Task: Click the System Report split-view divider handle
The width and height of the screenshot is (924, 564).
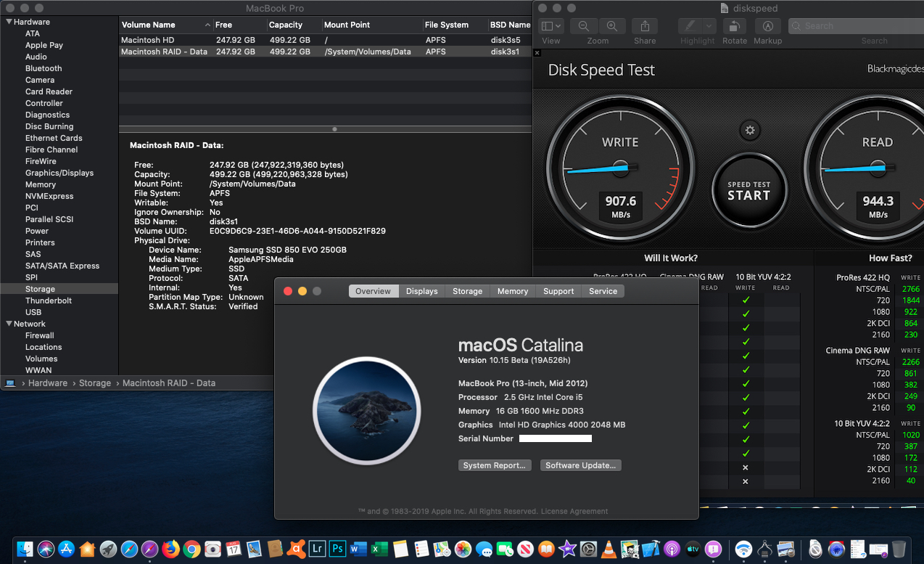Action: [x=334, y=129]
